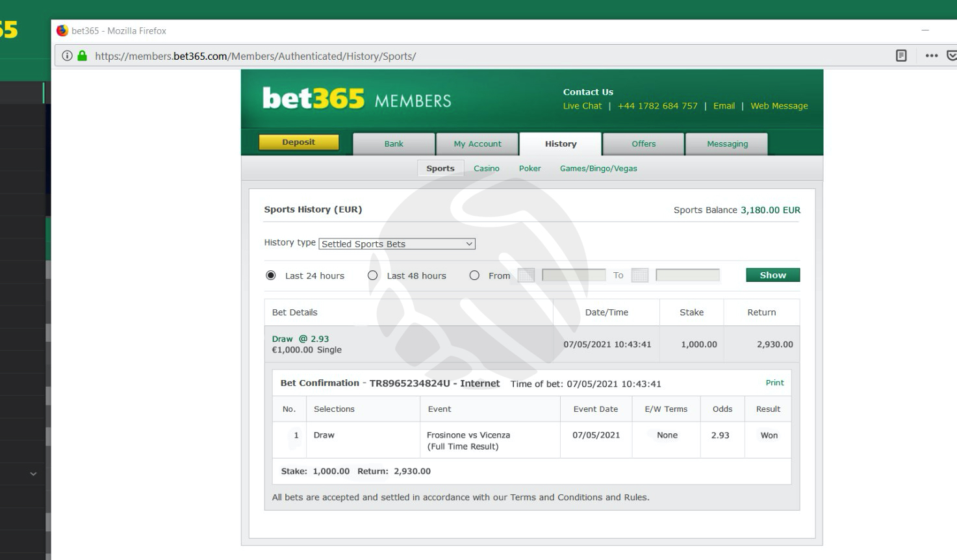The height and width of the screenshot is (560, 957).
Task: Click the +44 1782 684 757 phone link
Action: (657, 106)
